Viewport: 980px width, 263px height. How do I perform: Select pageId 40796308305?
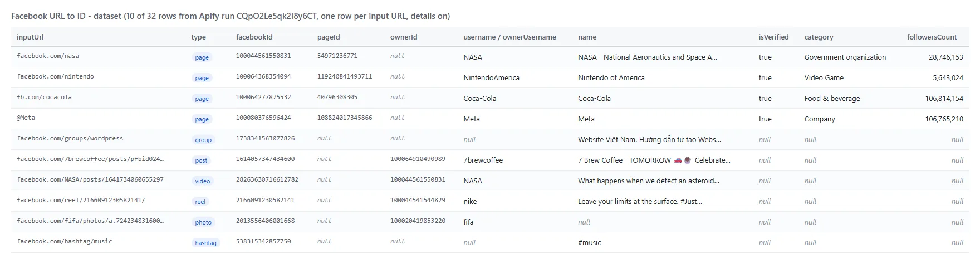(x=337, y=98)
